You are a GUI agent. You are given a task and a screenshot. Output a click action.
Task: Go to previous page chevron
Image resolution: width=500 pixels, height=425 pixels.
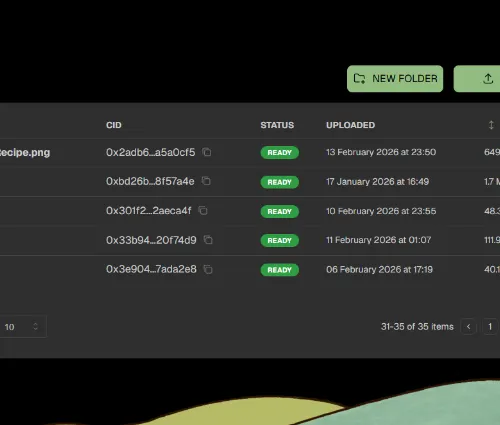click(468, 327)
